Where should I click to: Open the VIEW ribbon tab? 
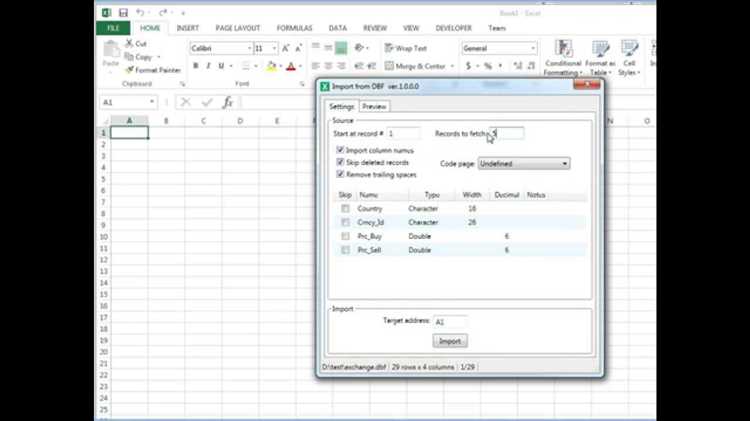(410, 28)
